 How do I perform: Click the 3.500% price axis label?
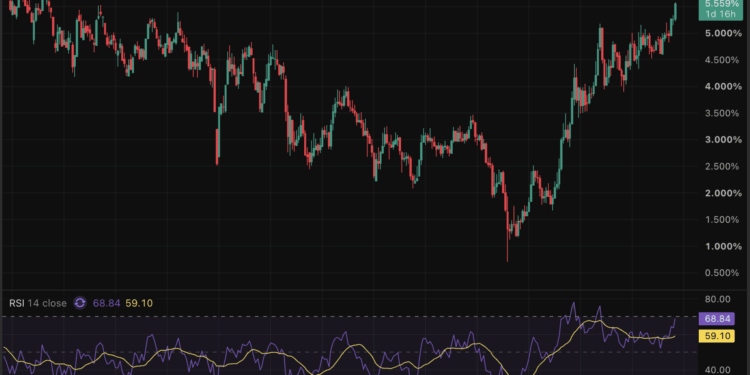tap(721, 113)
